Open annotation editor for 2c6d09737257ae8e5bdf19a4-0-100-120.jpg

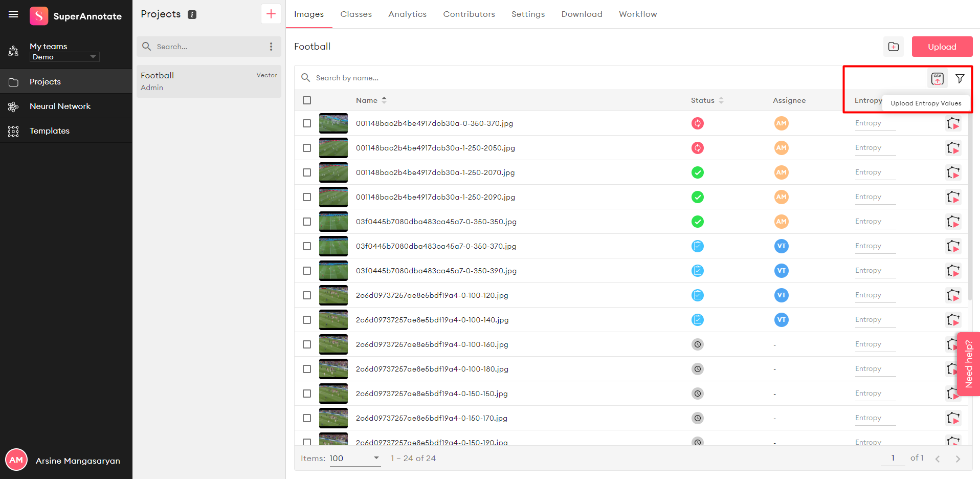(953, 295)
